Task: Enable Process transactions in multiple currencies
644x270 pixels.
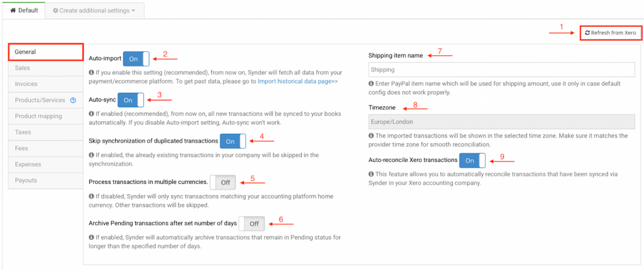Action: point(223,182)
